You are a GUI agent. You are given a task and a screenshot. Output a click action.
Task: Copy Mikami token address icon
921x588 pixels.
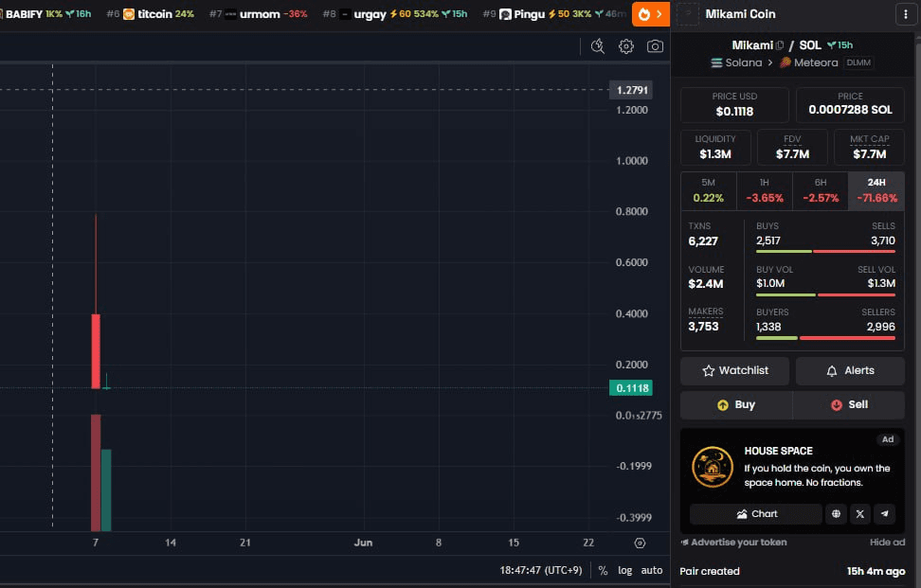(780, 45)
